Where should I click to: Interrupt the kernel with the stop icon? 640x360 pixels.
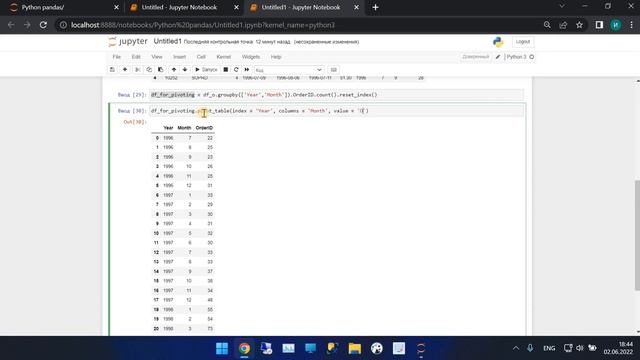click(x=225, y=70)
